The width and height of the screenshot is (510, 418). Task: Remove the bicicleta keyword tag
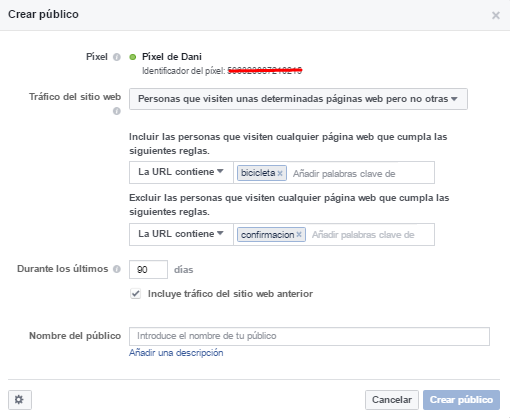click(x=280, y=173)
